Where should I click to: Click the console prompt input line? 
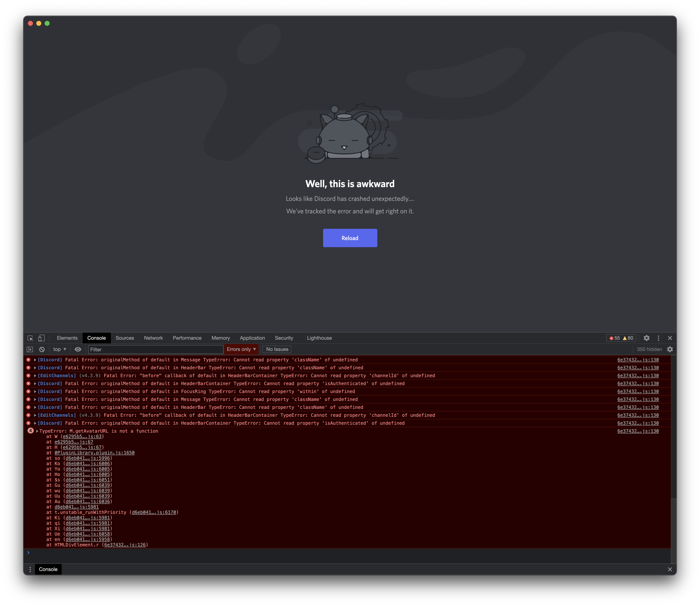pos(347,553)
